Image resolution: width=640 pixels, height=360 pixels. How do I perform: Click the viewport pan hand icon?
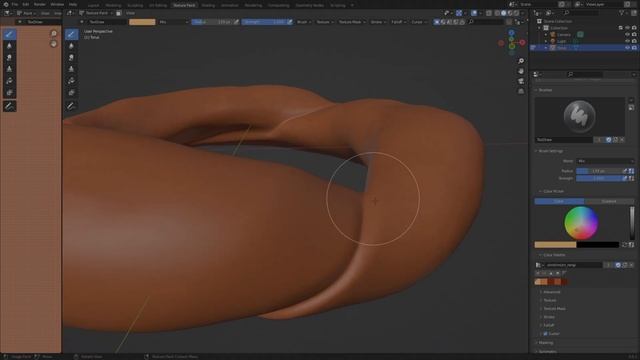point(521,71)
